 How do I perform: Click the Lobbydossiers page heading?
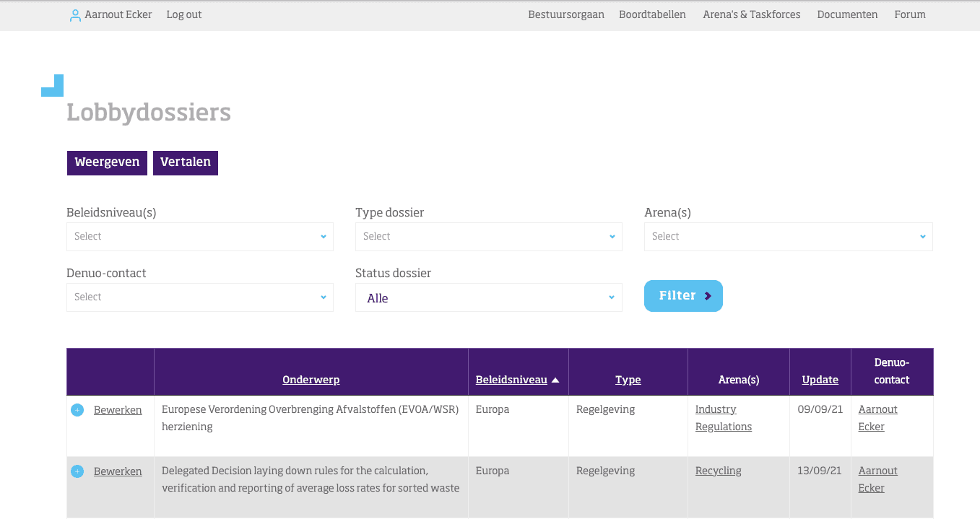[x=149, y=113]
